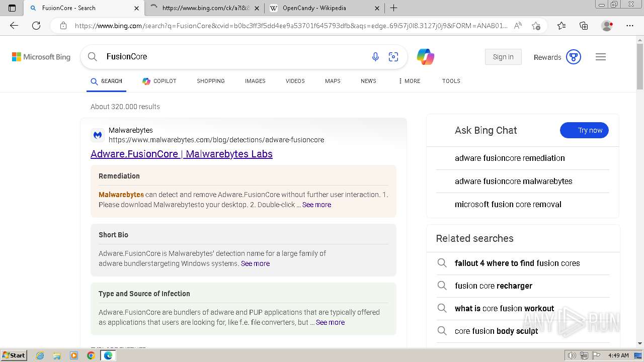Screen dimensions: 644x362
Task: Click the malwarebytes.com result URL text
Action: (x=216, y=140)
